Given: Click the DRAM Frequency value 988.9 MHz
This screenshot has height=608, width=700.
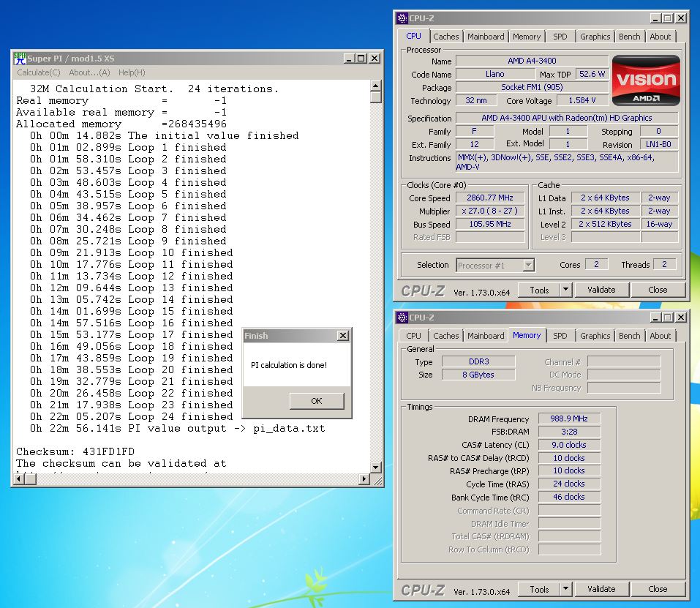Looking at the screenshot, I should click(x=569, y=419).
